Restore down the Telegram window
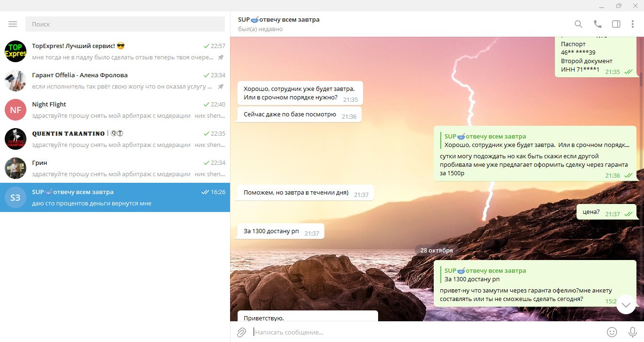 click(x=619, y=6)
